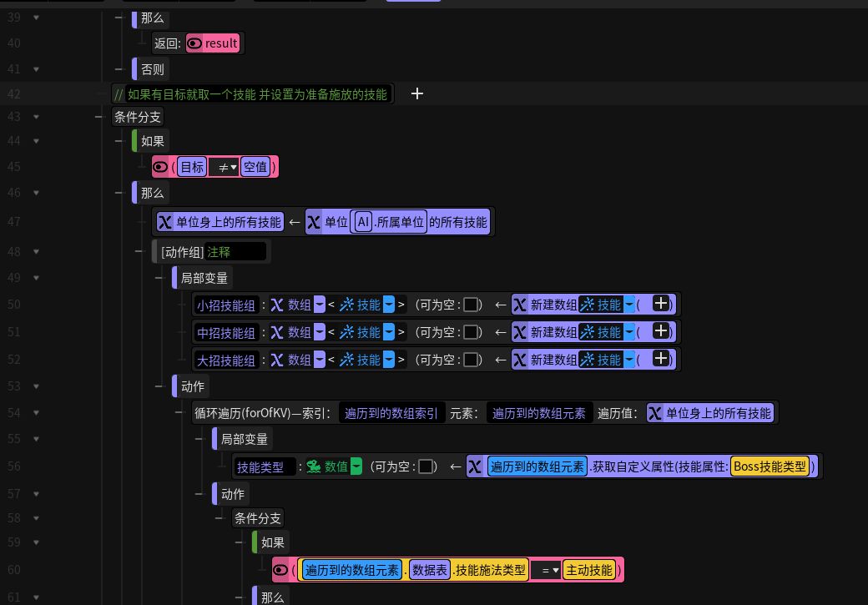Toggle 可为空 checkbox for 大招技能组

pyautogui.click(x=471, y=360)
